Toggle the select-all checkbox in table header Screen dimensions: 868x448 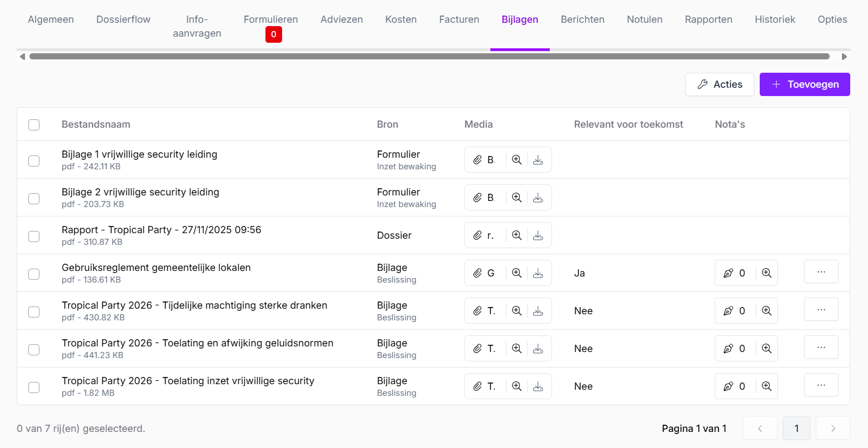pos(34,124)
